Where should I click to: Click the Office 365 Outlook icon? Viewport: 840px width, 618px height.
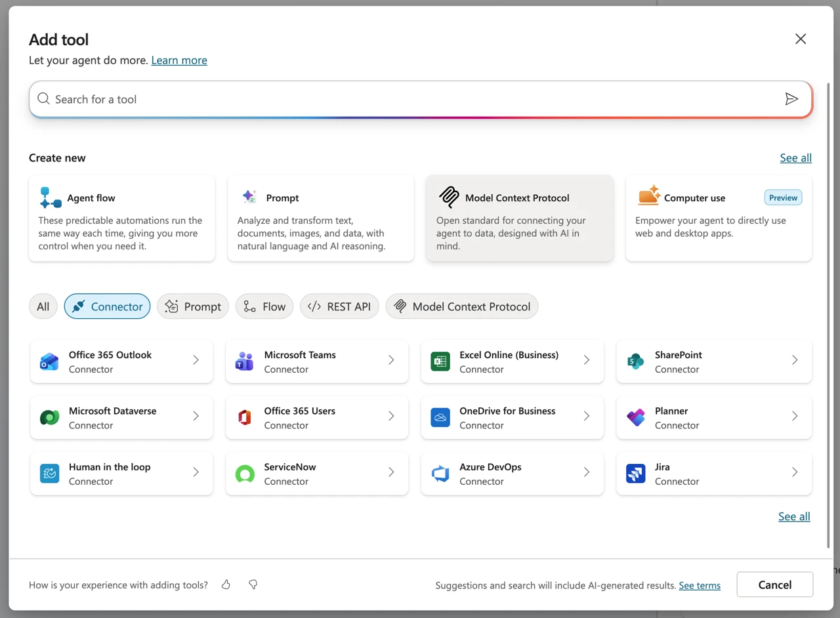[49, 361]
